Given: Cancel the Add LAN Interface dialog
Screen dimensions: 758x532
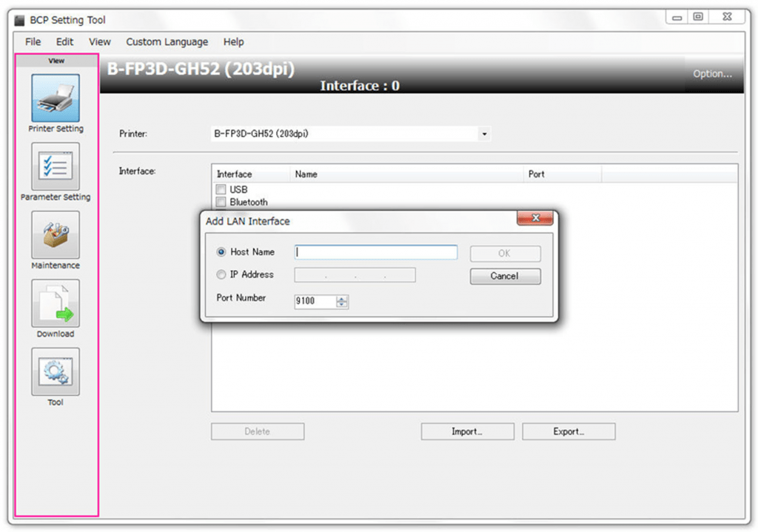Looking at the screenshot, I should tap(505, 276).
